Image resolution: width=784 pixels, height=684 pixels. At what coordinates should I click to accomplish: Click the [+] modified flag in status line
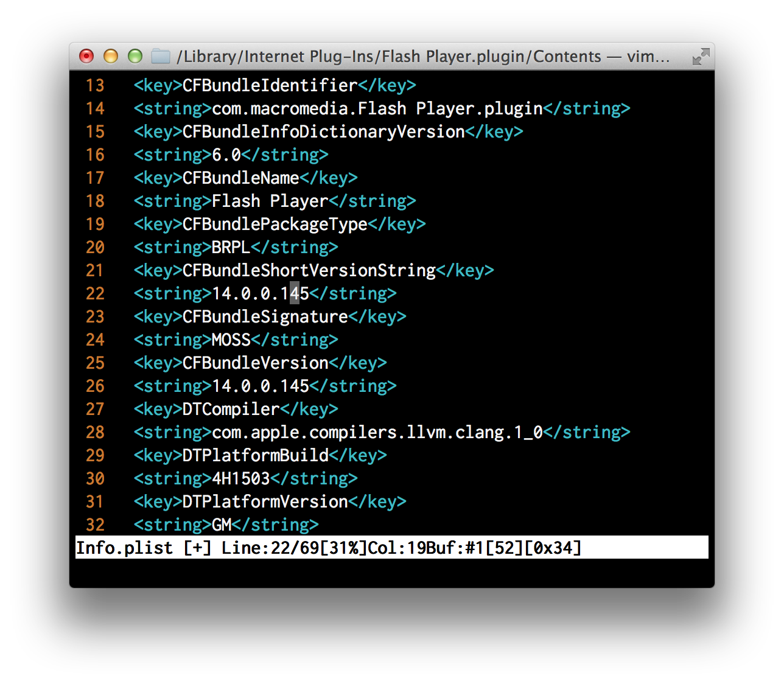[197, 548]
